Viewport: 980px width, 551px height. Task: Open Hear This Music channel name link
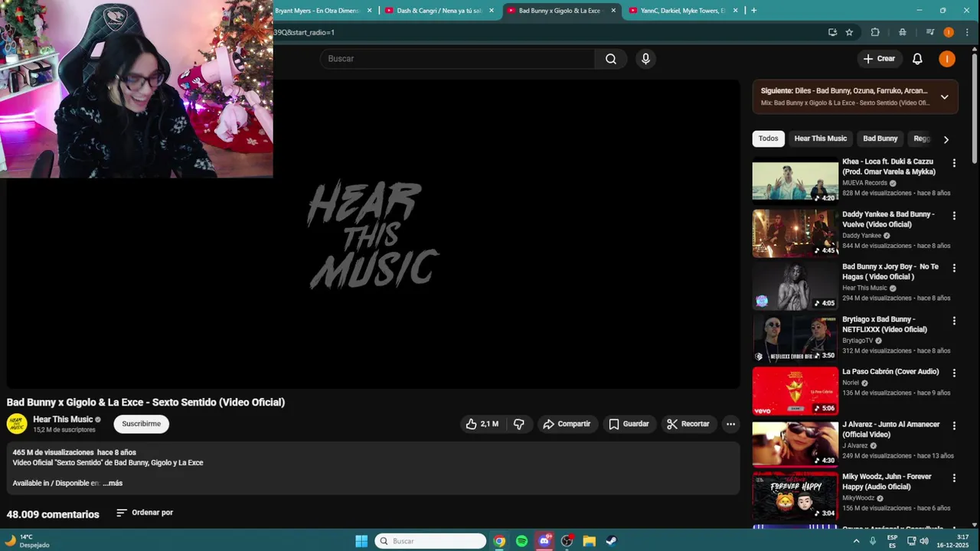click(63, 419)
